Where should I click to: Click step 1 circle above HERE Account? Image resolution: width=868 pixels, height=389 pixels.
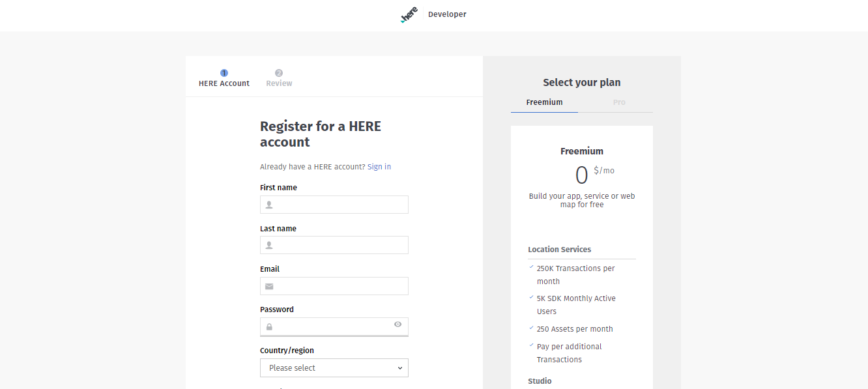point(224,73)
